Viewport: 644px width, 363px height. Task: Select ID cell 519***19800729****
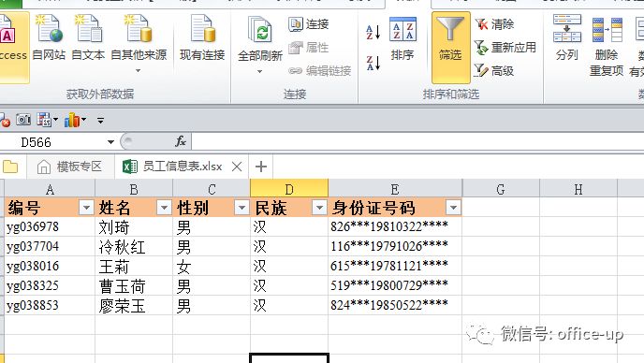[x=395, y=285]
